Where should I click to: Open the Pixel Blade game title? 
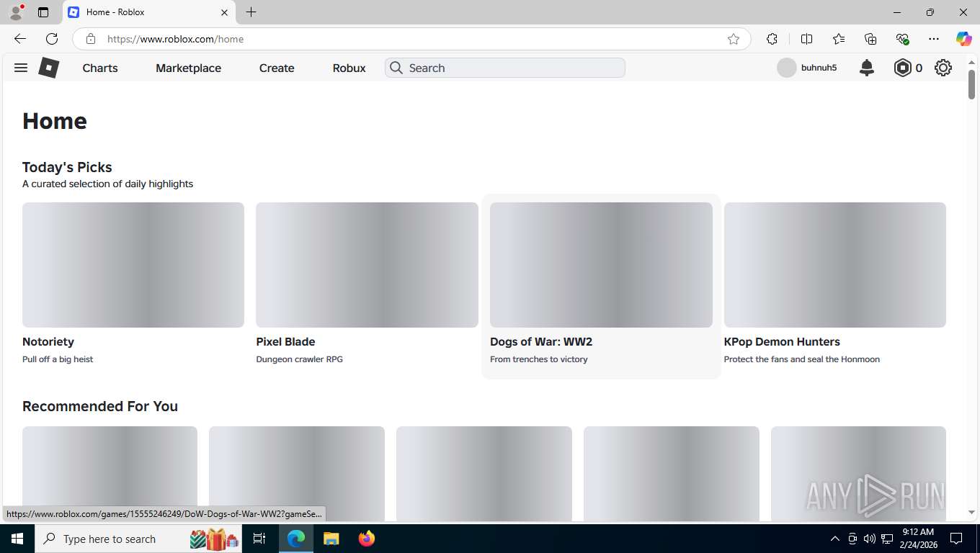(x=285, y=341)
